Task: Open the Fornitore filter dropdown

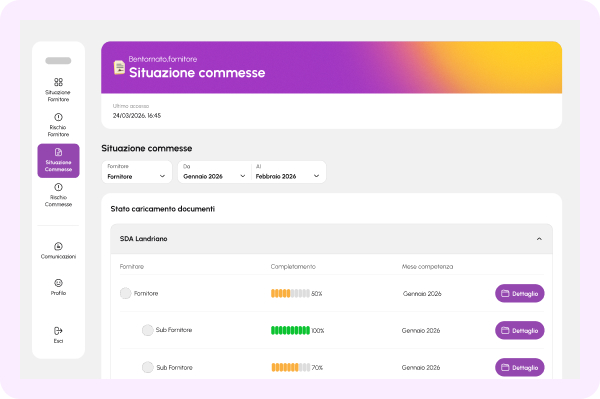Action: coord(137,172)
